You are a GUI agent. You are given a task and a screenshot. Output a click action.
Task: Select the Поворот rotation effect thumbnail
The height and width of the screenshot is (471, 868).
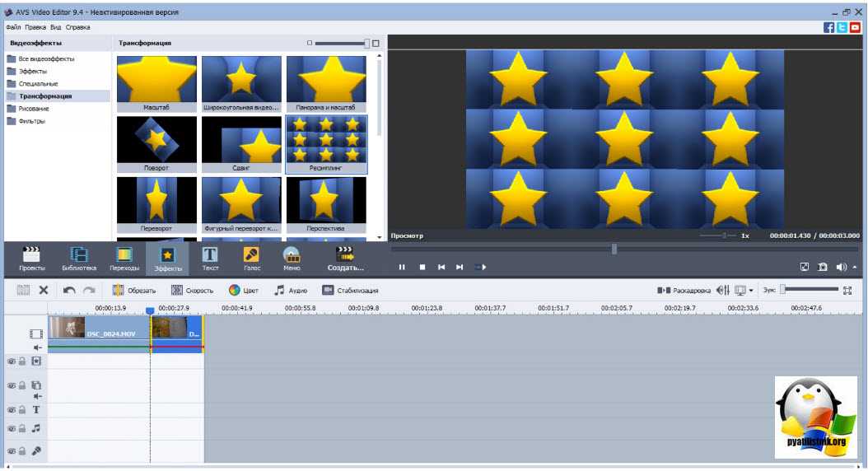pos(156,144)
